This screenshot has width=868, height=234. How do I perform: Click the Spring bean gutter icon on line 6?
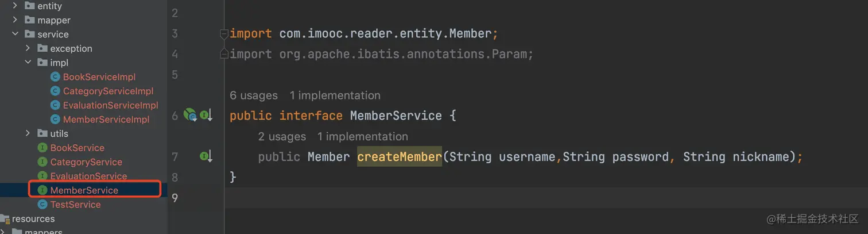click(x=190, y=116)
